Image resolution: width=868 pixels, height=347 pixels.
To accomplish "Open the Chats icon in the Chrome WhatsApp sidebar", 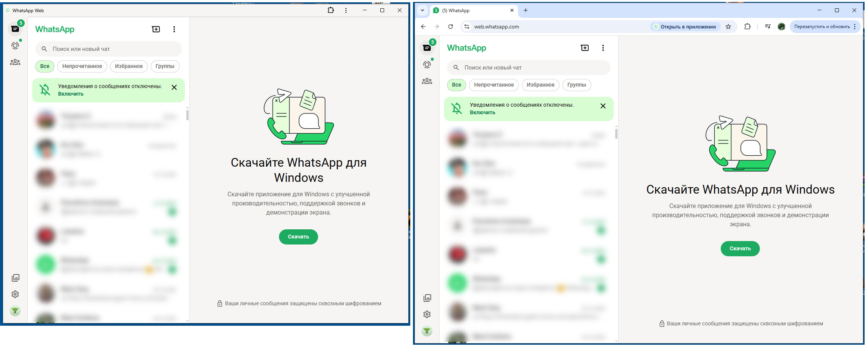I will [427, 48].
